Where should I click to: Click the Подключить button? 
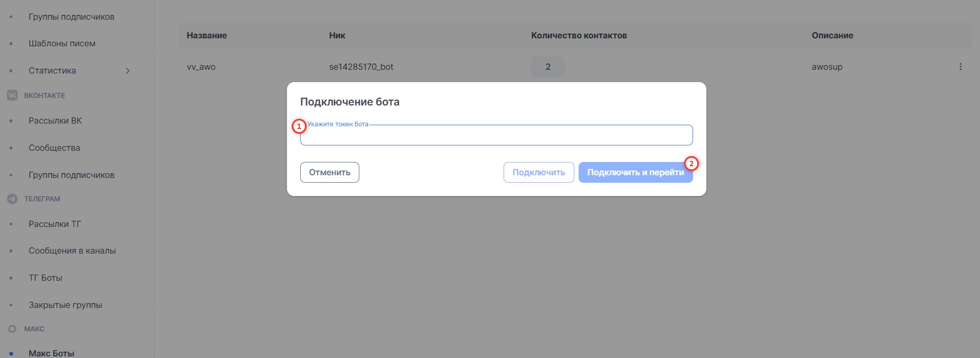click(539, 172)
